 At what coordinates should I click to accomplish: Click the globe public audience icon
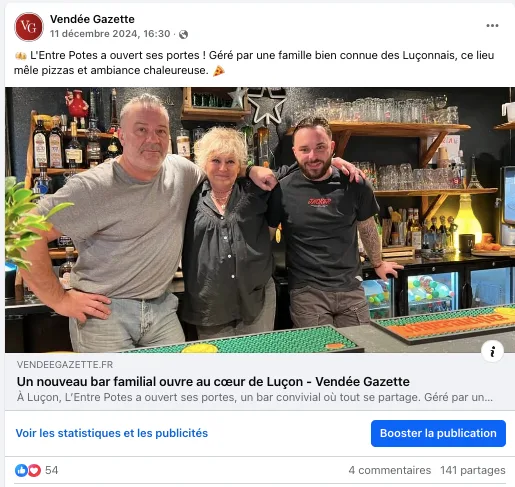point(183,34)
